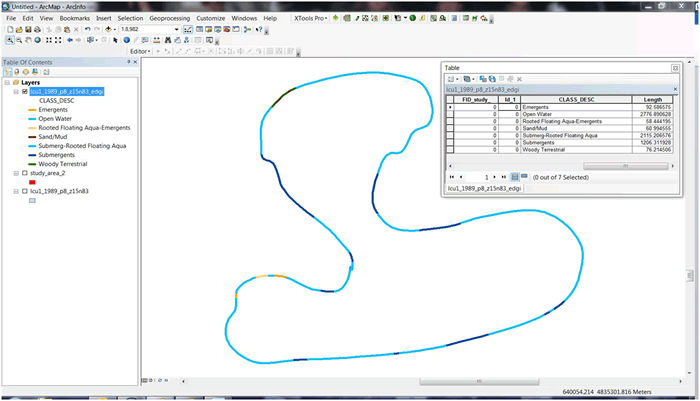Select the Open Water row selector box

click(450, 114)
